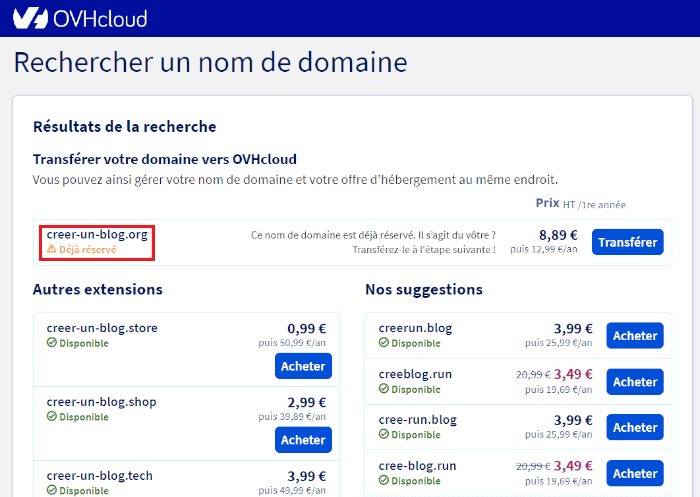Click the 3,99 € price for creer-un-blog.tech

point(307,476)
